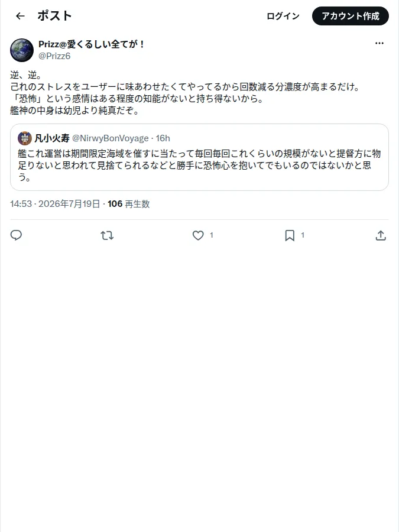
Task: Open the @NirwyBonVoyage handle in quote
Action: pos(111,138)
